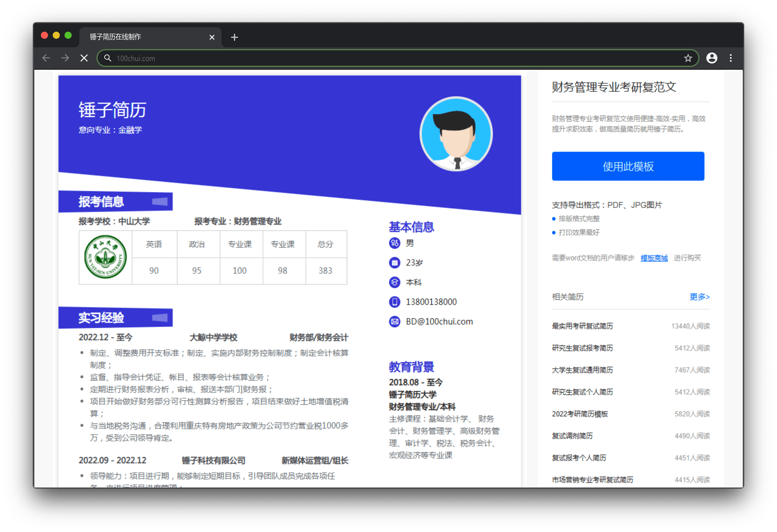Click the 基本信息 heading
The width and height of the screenshot is (777, 532).
pos(411,227)
